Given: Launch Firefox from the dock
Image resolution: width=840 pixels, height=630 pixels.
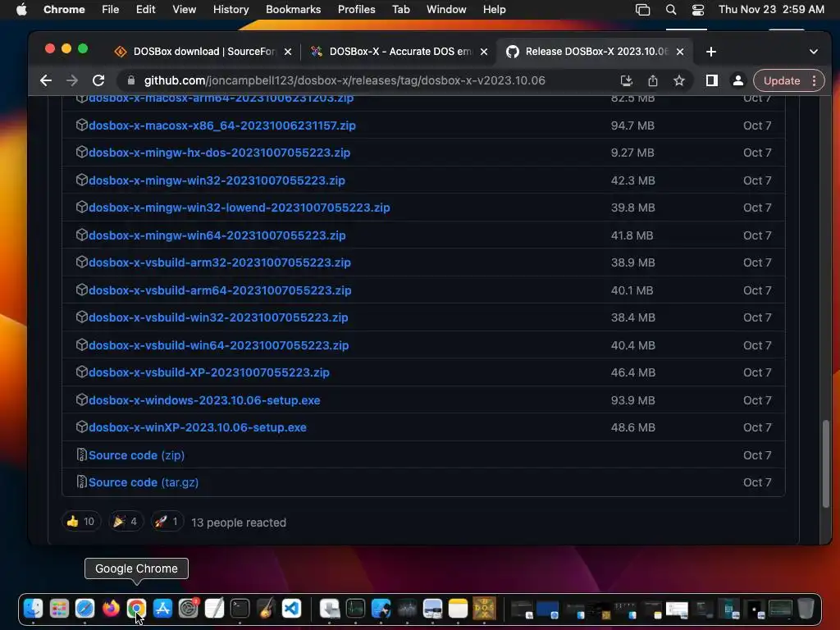Looking at the screenshot, I should tap(111, 609).
